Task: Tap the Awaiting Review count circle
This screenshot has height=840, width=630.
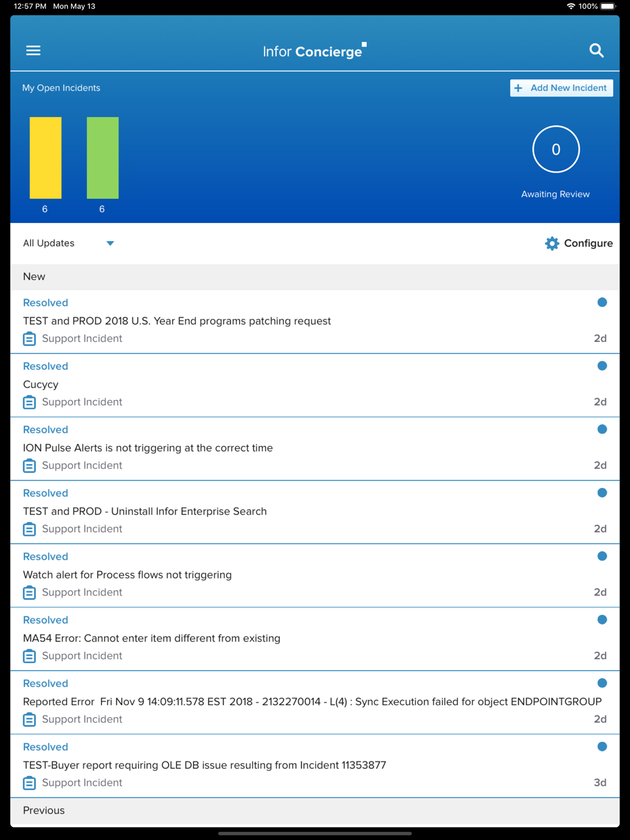Action: coord(556,149)
